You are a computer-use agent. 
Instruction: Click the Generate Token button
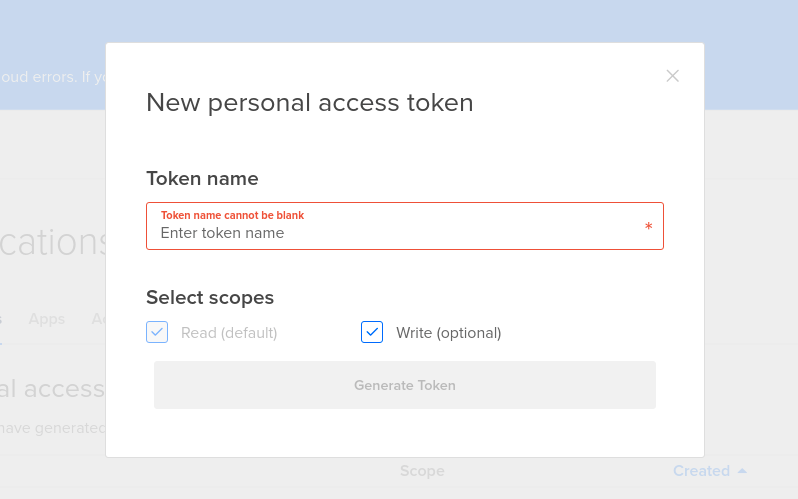click(x=404, y=385)
